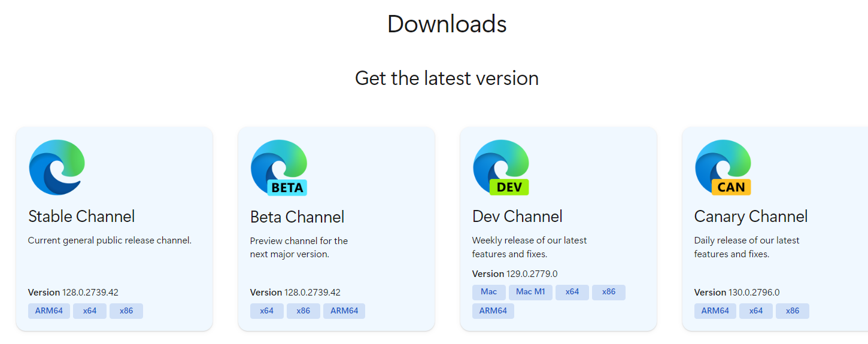Click the Canary Channel heading
Screen dimensions: 868x344
[751, 217]
